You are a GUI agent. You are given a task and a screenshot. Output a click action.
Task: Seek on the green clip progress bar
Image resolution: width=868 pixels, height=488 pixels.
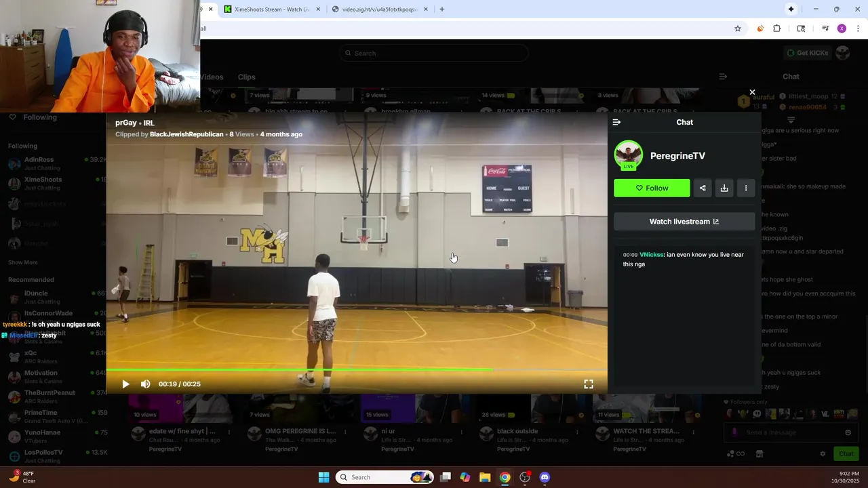[x=357, y=369]
